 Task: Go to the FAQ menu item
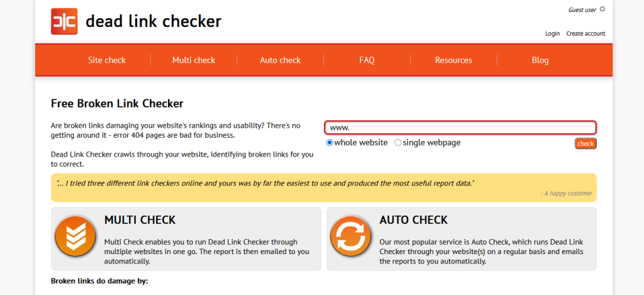click(x=367, y=60)
